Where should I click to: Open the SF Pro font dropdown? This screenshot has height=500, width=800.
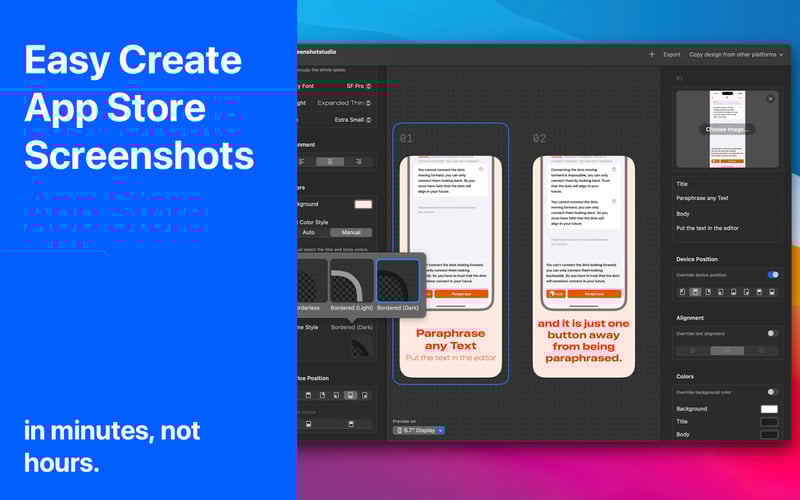coord(359,86)
